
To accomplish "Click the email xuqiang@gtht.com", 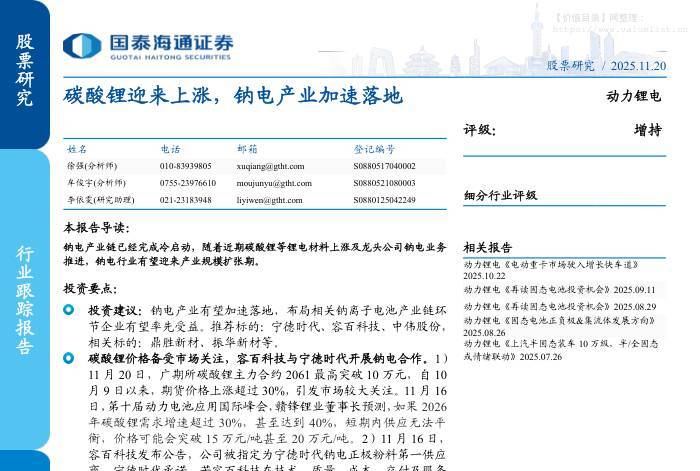I will coord(271,166).
